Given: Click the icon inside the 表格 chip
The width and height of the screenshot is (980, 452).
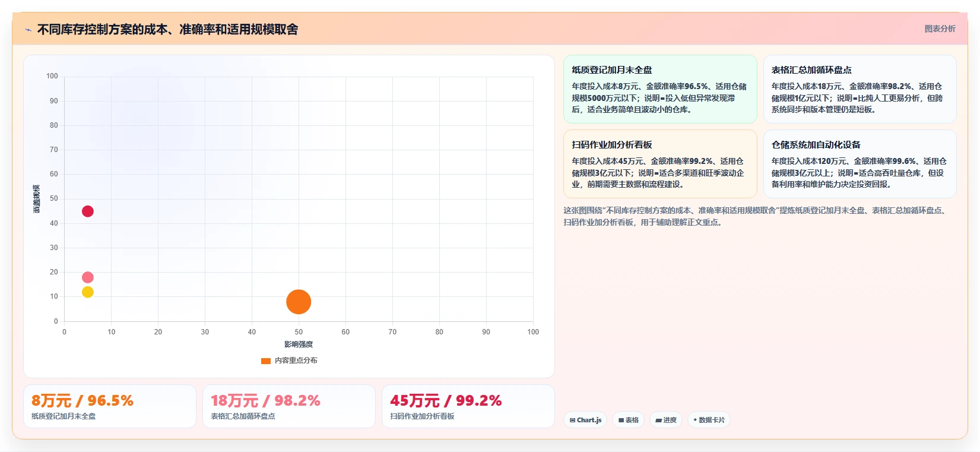Looking at the screenshot, I should pos(621,420).
